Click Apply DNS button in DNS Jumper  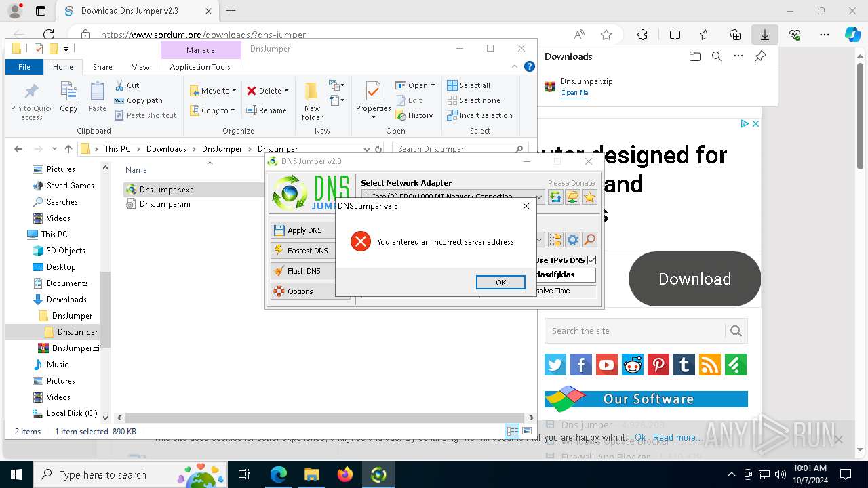310,230
